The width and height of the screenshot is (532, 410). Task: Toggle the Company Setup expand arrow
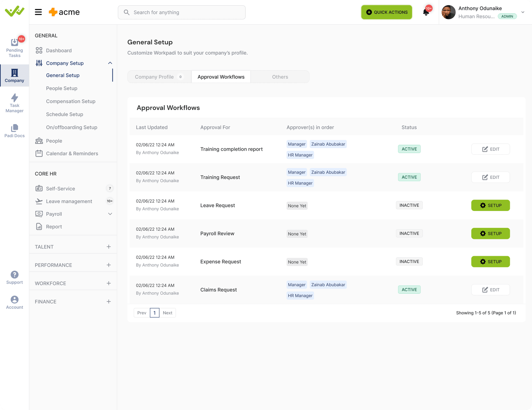110,63
